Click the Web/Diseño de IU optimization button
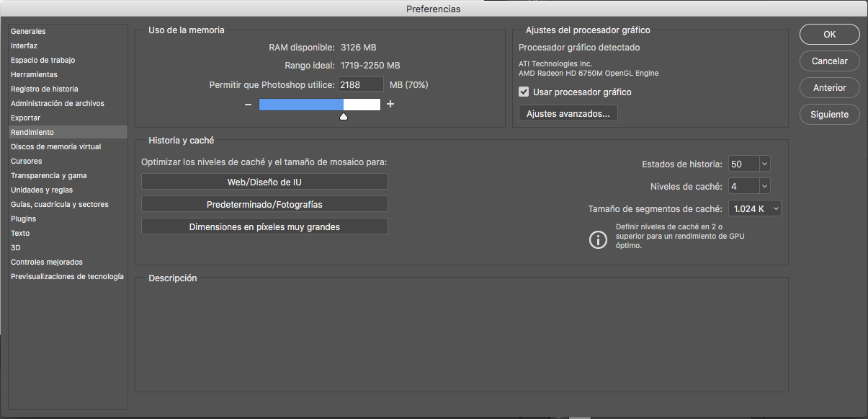 pos(264,182)
